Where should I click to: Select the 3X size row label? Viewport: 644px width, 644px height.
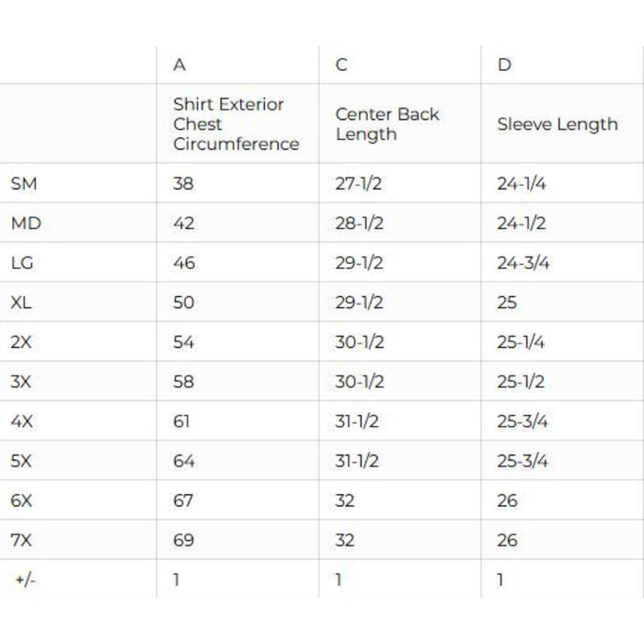[21, 381]
